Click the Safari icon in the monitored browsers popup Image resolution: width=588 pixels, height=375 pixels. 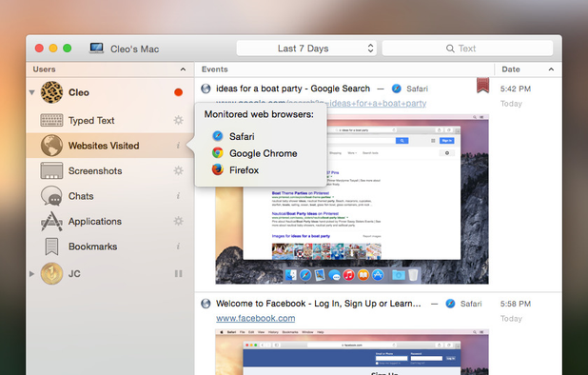click(218, 136)
